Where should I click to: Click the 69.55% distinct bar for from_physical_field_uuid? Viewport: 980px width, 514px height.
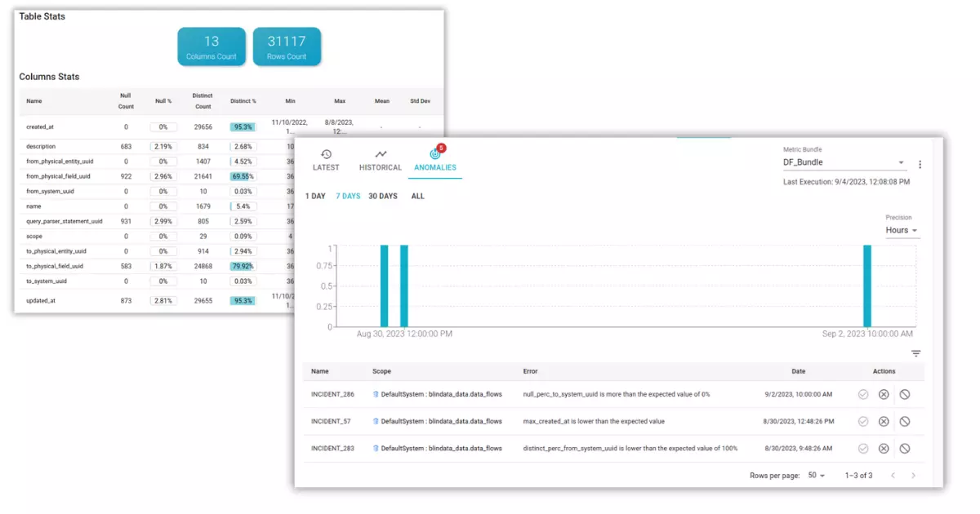tap(243, 176)
